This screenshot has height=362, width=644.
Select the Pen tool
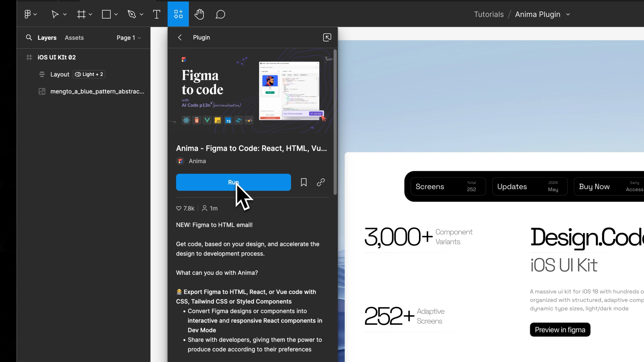tap(132, 14)
